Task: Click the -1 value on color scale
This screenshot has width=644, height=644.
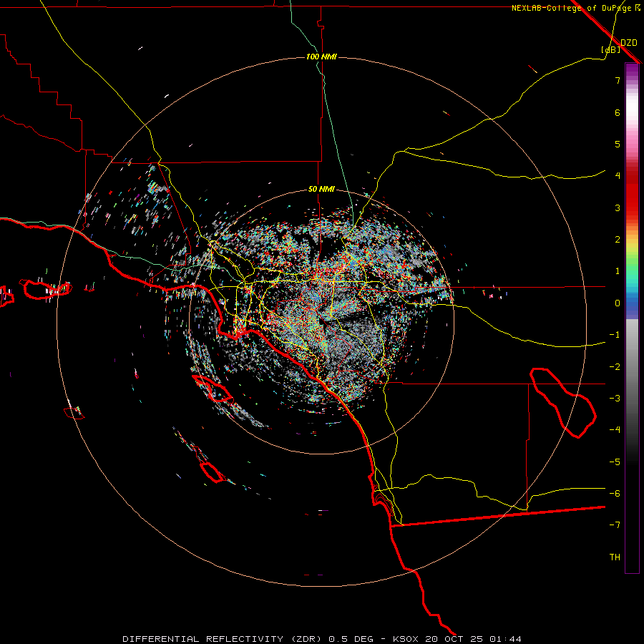Action: [615, 335]
